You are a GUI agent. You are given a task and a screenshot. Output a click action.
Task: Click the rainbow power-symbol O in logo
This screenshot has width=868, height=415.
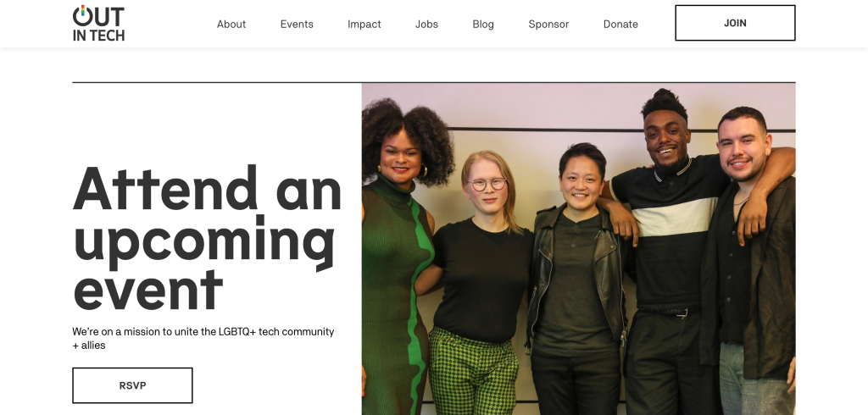82,15
